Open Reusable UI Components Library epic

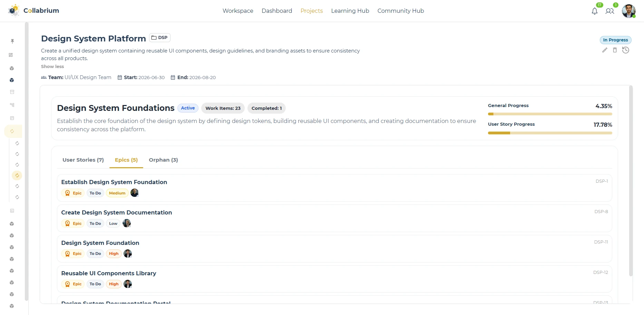pos(334,279)
